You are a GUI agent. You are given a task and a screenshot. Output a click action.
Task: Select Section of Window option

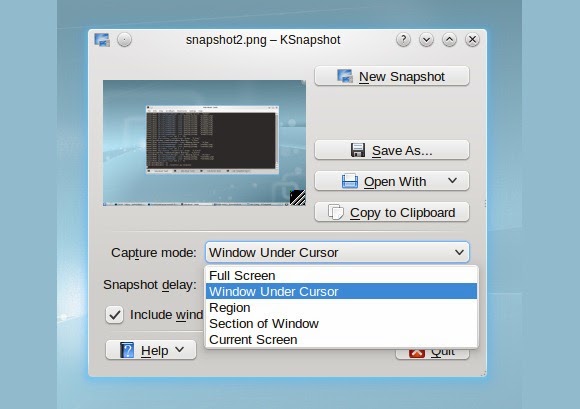pyautogui.click(x=341, y=324)
